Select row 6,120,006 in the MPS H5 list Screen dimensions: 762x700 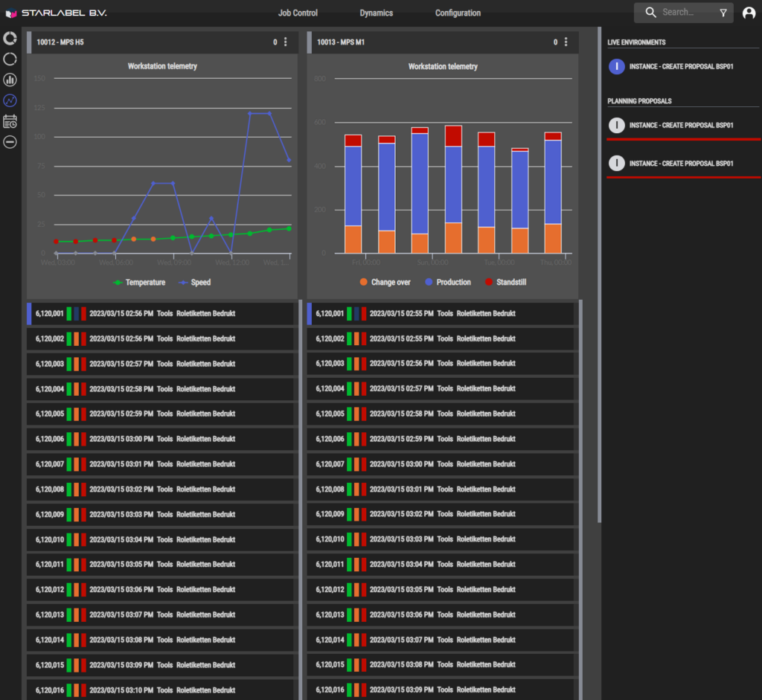[x=161, y=439]
